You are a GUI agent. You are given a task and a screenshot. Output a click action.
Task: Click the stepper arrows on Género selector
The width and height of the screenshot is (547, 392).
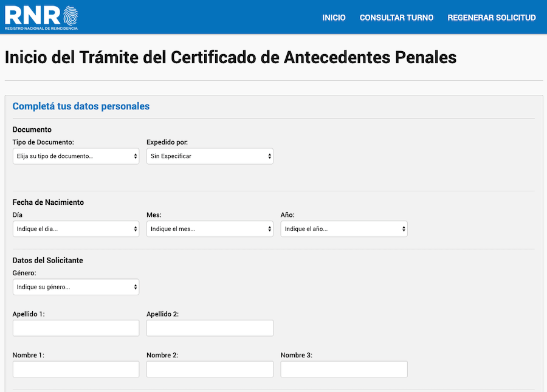(x=135, y=286)
